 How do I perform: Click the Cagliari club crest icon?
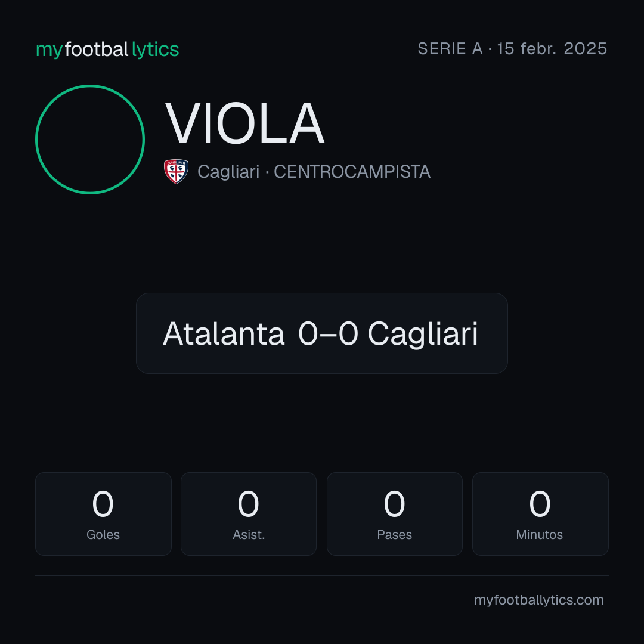176,171
